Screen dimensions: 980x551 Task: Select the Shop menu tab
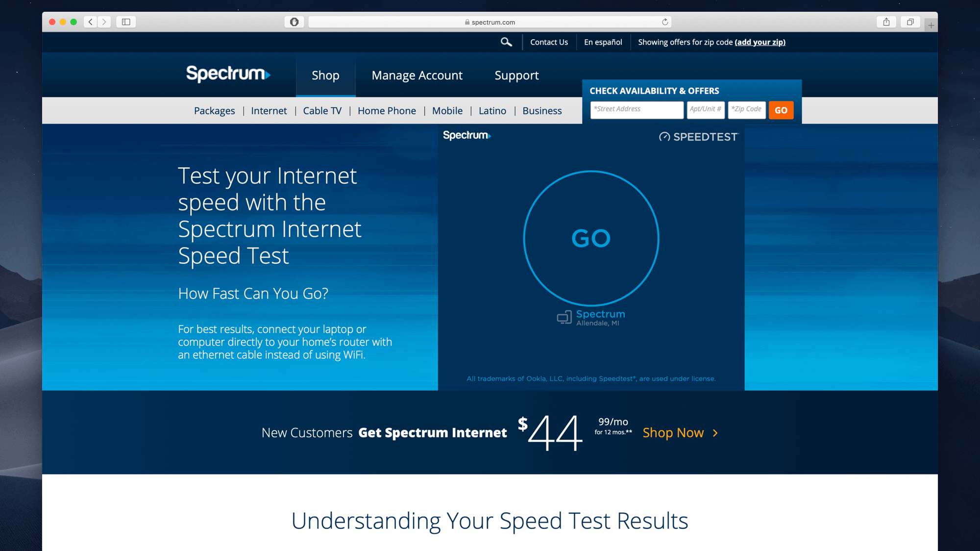(x=325, y=75)
